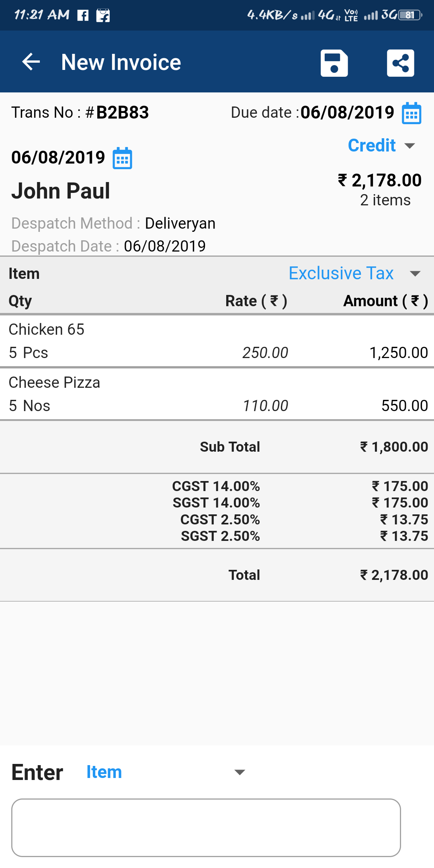434x868 pixels.
Task: Save the invoice with floppy disk icon
Action: tap(334, 63)
